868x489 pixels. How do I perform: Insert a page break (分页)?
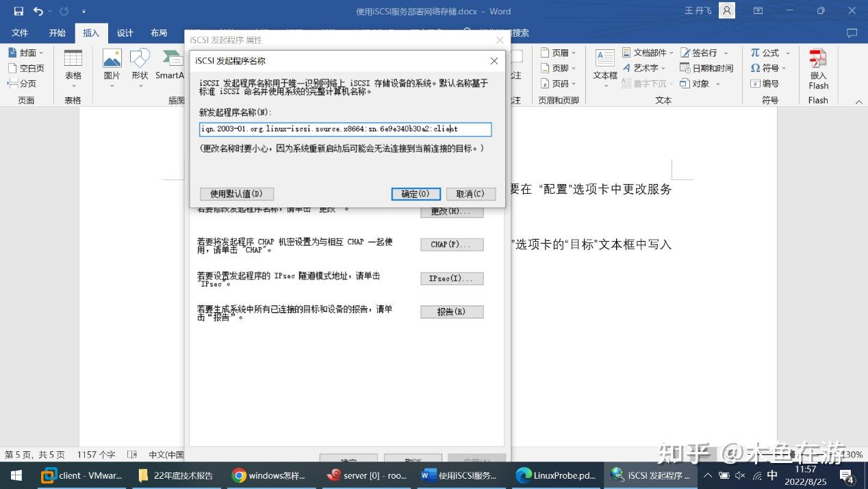click(x=25, y=84)
